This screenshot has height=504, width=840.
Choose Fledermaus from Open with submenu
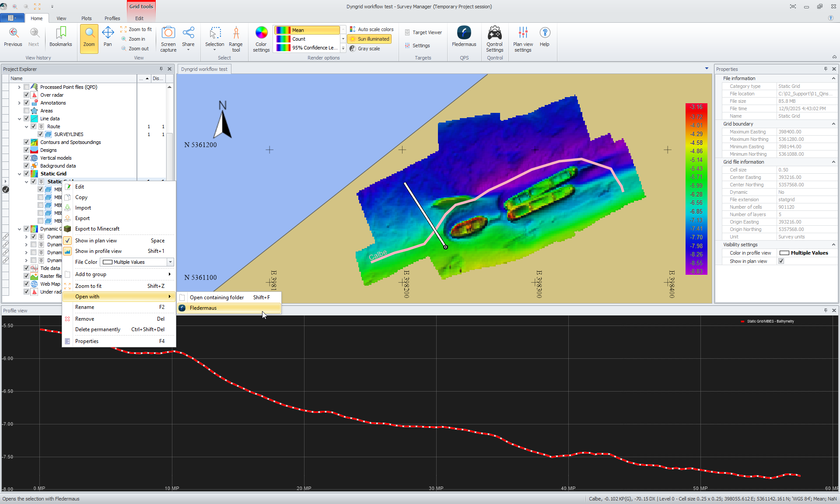tap(203, 308)
